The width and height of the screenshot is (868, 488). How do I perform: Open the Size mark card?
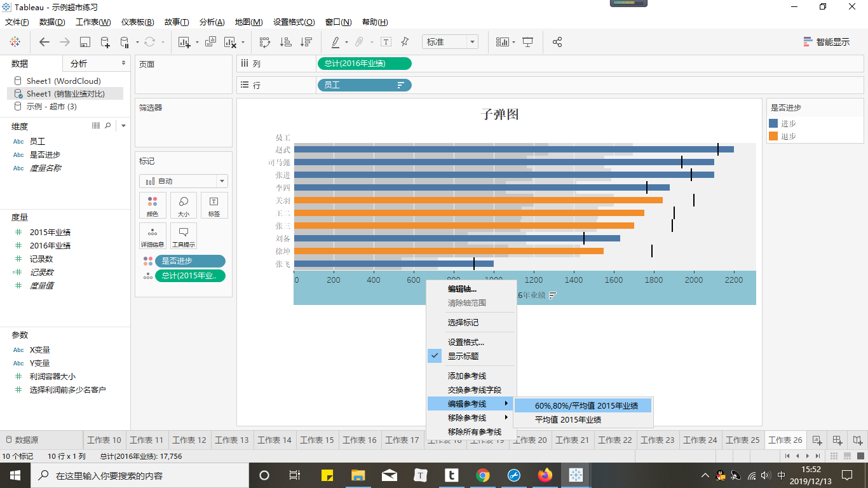pyautogui.click(x=184, y=206)
